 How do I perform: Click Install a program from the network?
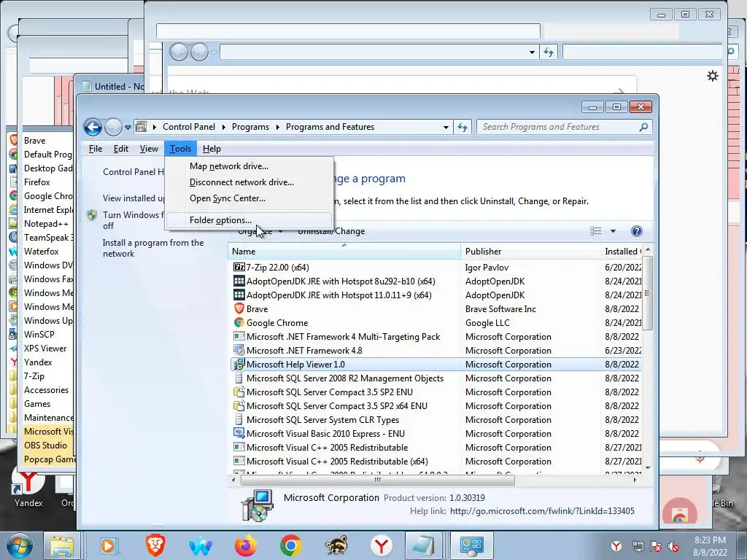[153, 248]
